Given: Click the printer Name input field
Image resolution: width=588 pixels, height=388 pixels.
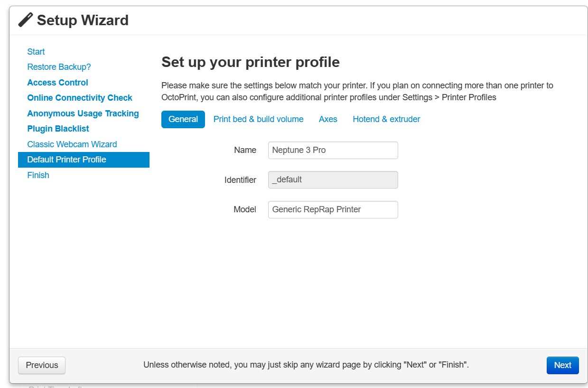Looking at the screenshot, I should pyautogui.click(x=333, y=150).
